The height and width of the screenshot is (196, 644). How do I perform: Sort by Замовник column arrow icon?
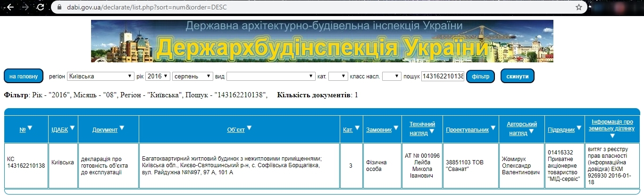tap(396, 128)
